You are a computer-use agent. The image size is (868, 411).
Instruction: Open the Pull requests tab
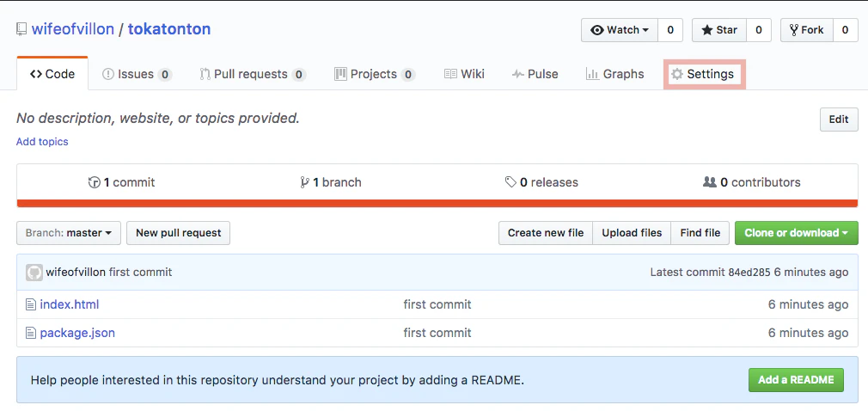tap(253, 74)
